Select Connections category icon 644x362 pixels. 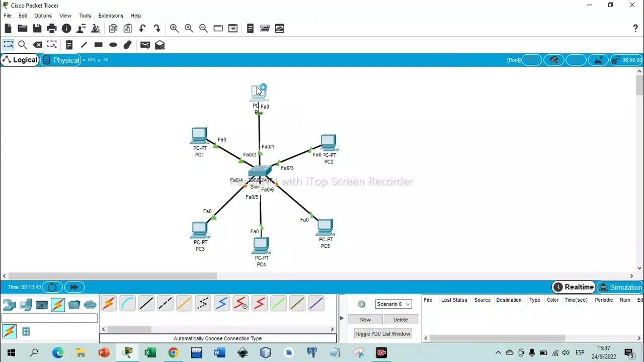[x=58, y=305]
